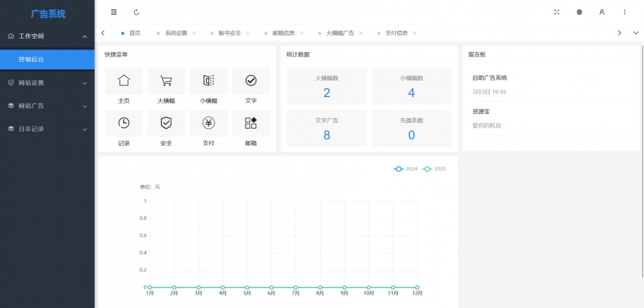Open the 小横幅 shortcut icon
Image resolution: width=644 pixels, height=308 pixels.
click(209, 81)
